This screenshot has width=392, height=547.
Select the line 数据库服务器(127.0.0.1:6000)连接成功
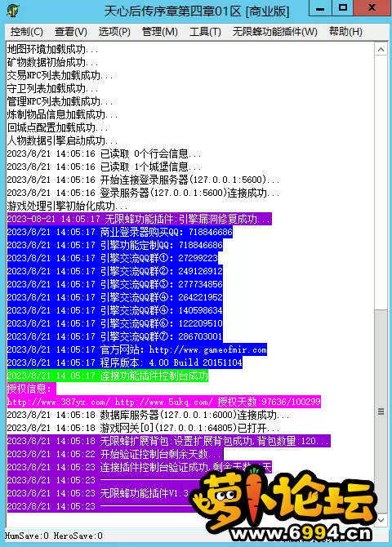point(148,416)
